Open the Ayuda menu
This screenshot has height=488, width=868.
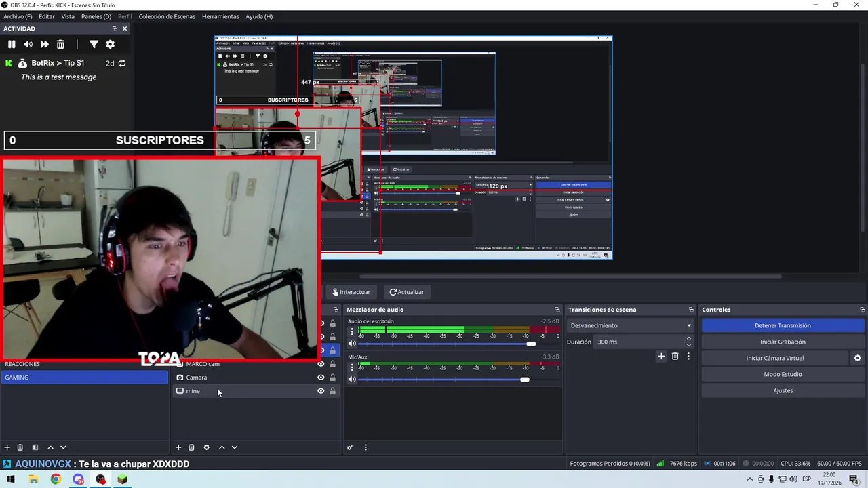click(259, 16)
